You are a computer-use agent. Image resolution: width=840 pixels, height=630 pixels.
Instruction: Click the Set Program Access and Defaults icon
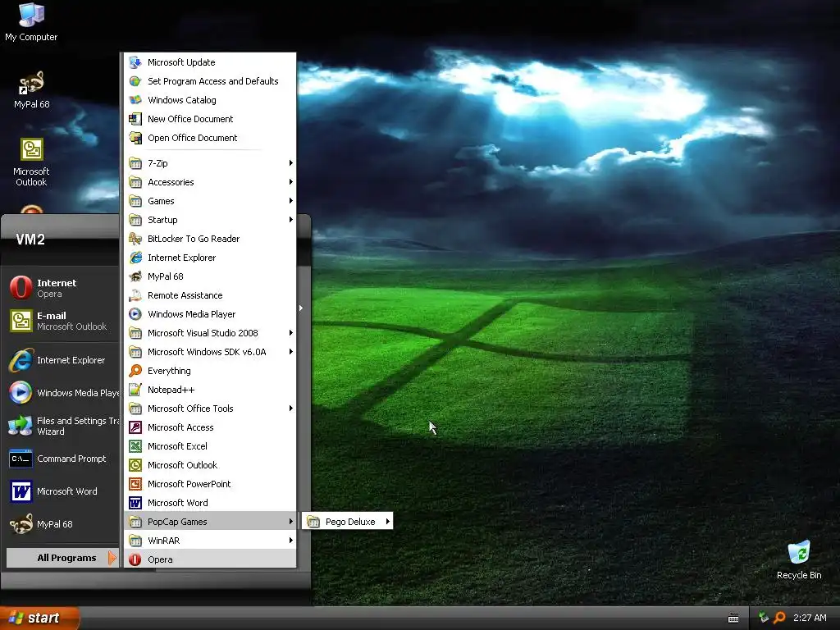(135, 81)
